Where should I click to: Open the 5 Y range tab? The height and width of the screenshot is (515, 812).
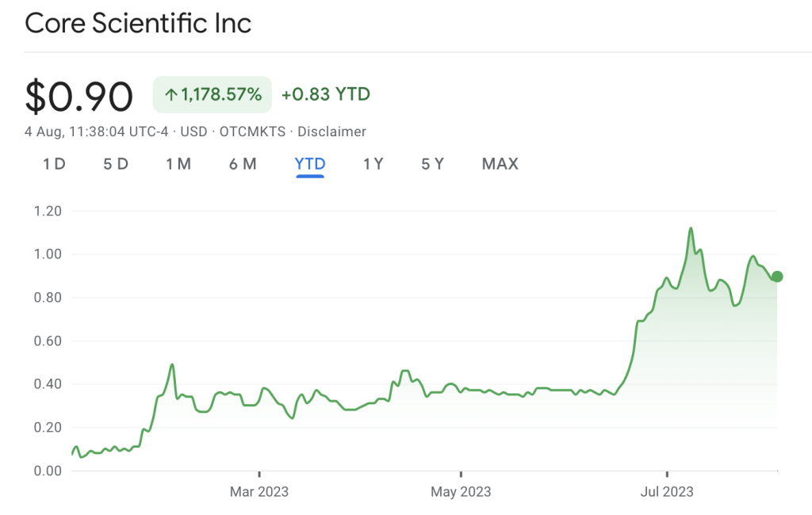(x=432, y=164)
